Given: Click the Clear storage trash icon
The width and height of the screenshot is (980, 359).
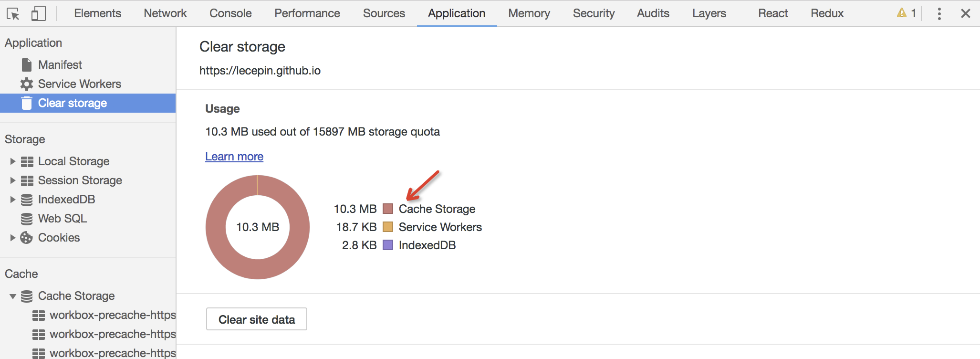Looking at the screenshot, I should pyautogui.click(x=27, y=103).
